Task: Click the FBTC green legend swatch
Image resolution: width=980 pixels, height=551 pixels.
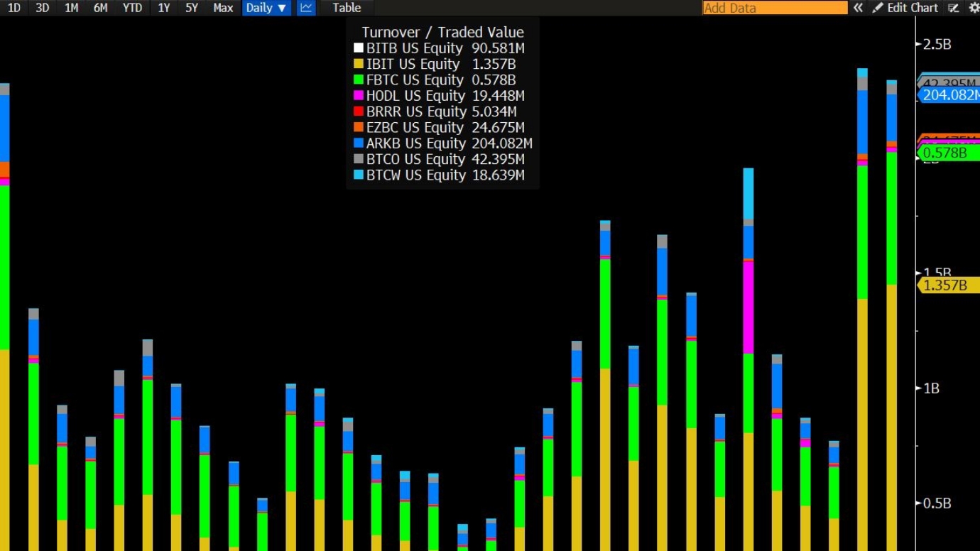Action: pos(359,80)
